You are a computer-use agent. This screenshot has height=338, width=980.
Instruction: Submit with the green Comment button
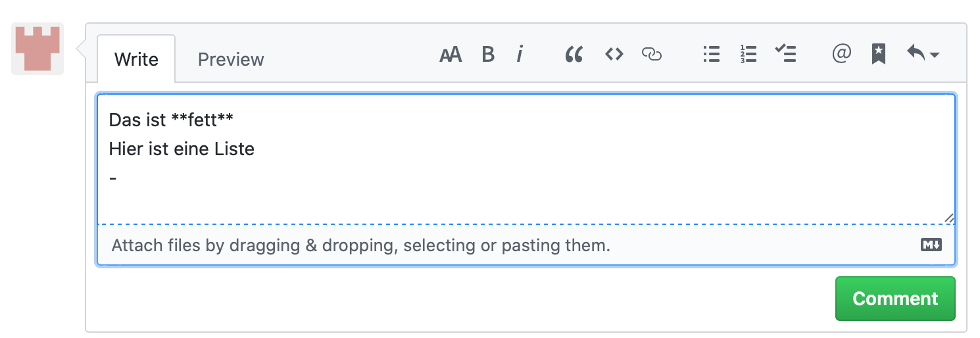pos(895,299)
